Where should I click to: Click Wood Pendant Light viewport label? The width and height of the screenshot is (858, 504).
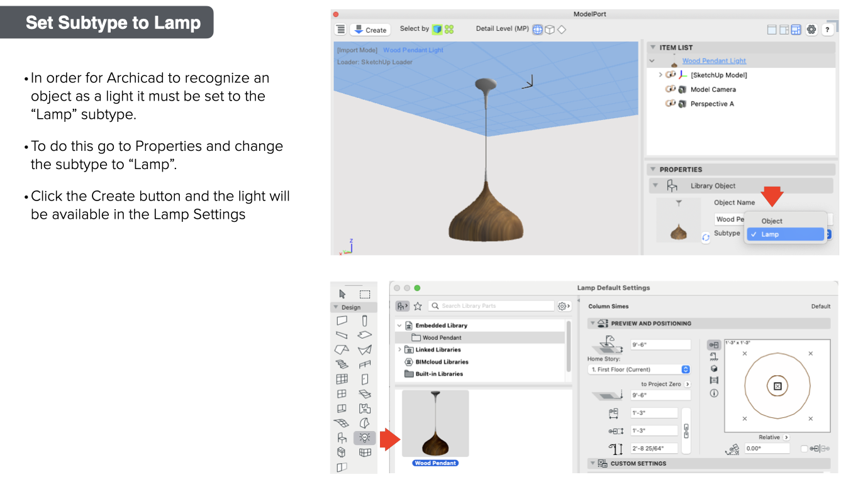click(413, 50)
